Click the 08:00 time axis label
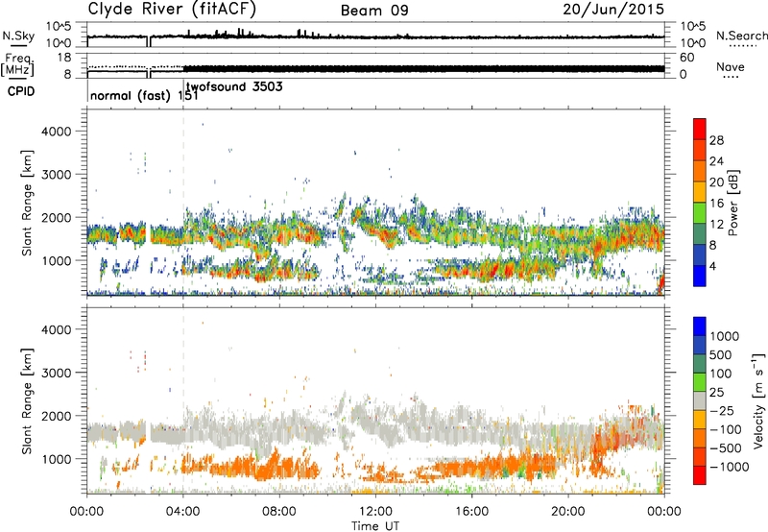The height and width of the screenshot is (532, 768). 279,512
